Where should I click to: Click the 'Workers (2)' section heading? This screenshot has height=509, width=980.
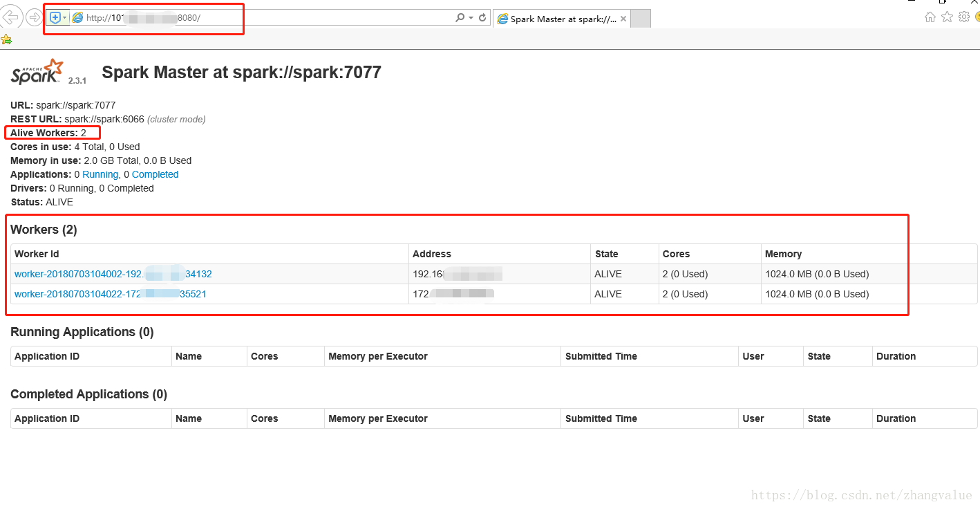44,230
